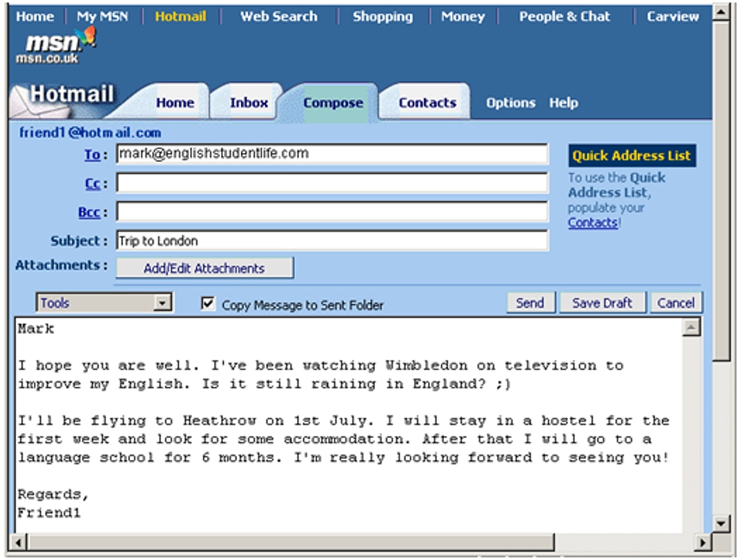Open the Tools dropdown menu

162,303
